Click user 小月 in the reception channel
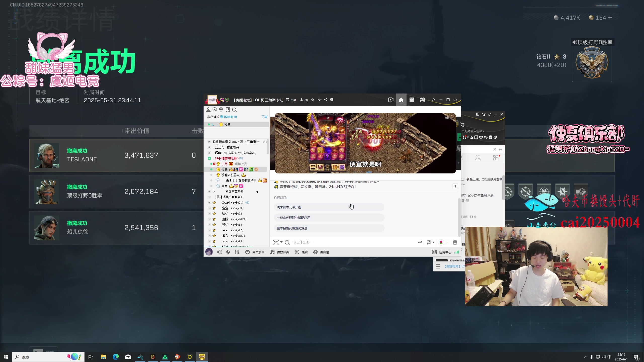 click(224, 164)
